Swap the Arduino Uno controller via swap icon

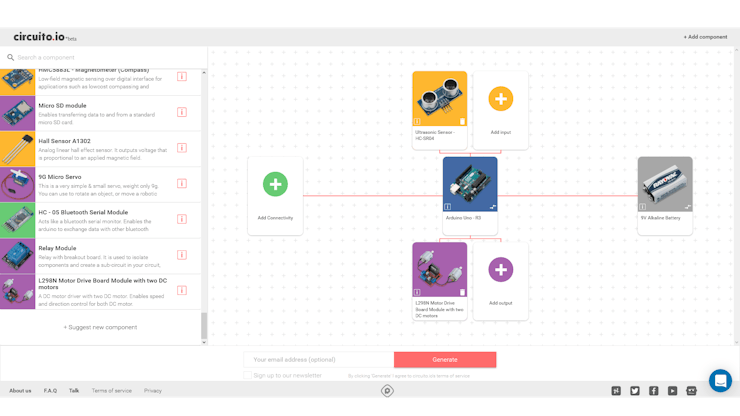(493, 207)
